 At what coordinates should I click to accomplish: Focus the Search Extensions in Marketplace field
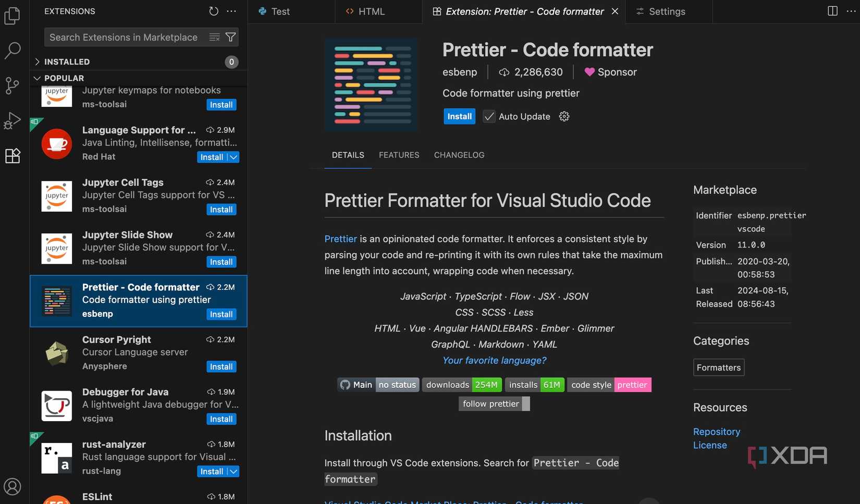pyautogui.click(x=125, y=38)
